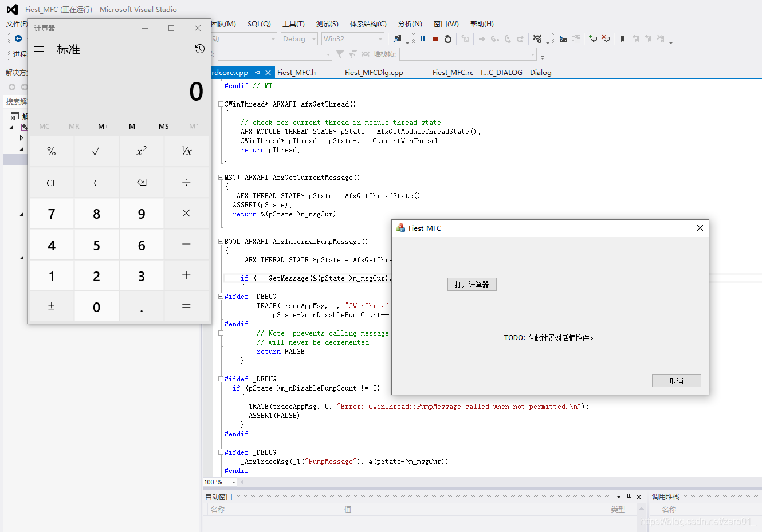Image resolution: width=762 pixels, height=532 pixels.
Task: Click digit 0 key on calculator
Action: tap(96, 306)
